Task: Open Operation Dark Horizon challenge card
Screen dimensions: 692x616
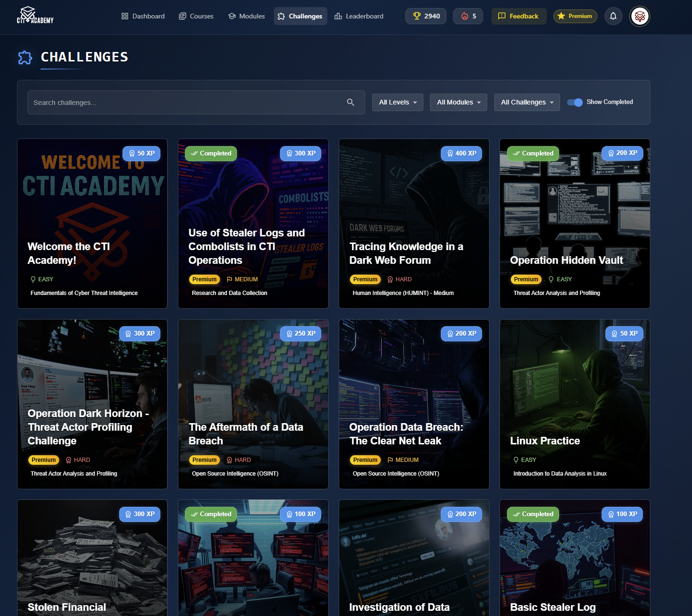Action: (92, 404)
